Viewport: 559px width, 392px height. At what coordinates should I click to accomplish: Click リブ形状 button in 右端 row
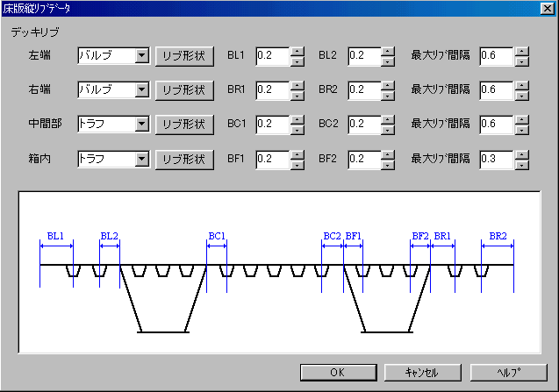click(184, 90)
